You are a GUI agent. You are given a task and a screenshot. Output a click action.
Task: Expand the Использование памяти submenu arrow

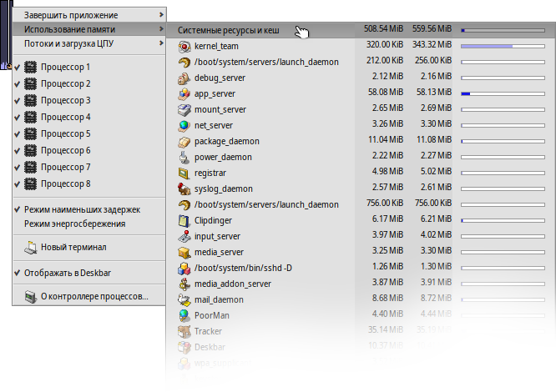(x=161, y=29)
